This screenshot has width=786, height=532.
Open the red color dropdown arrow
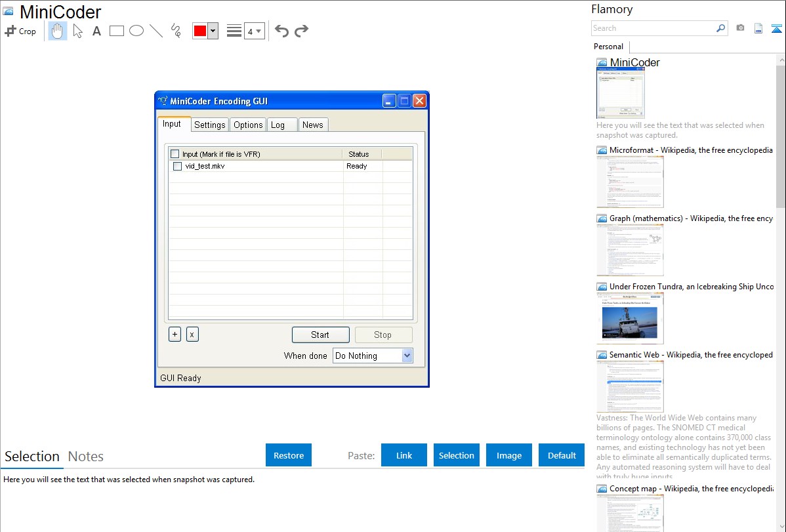[x=213, y=31]
